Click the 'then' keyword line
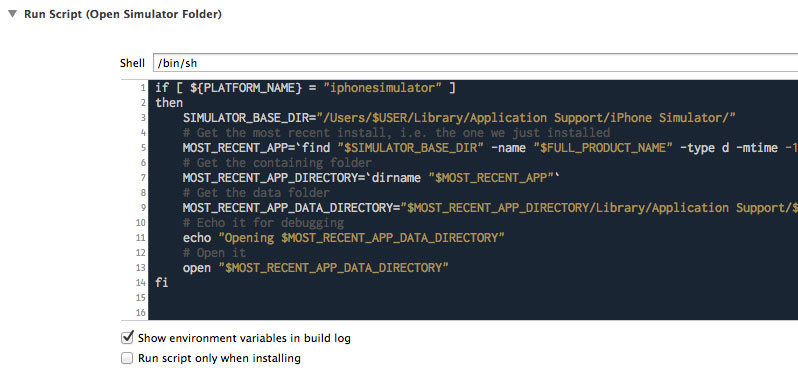This screenshot has width=798, height=376. pos(169,103)
